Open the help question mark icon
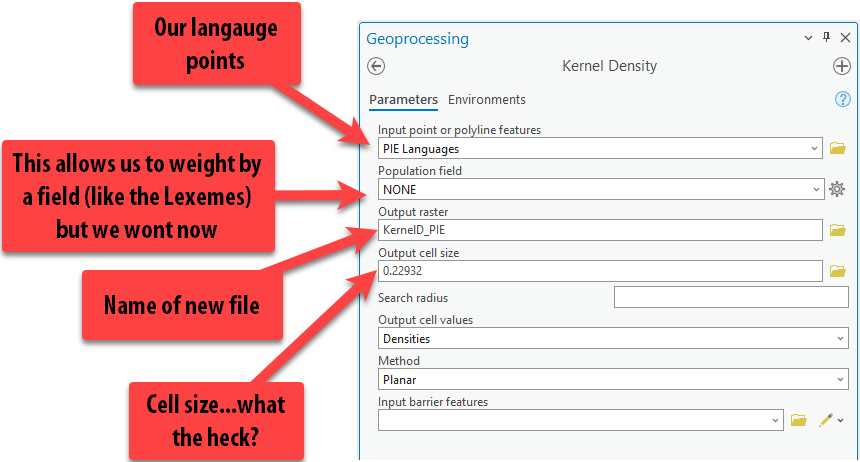This screenshot has width=860, height=462. tap(842, 100)
